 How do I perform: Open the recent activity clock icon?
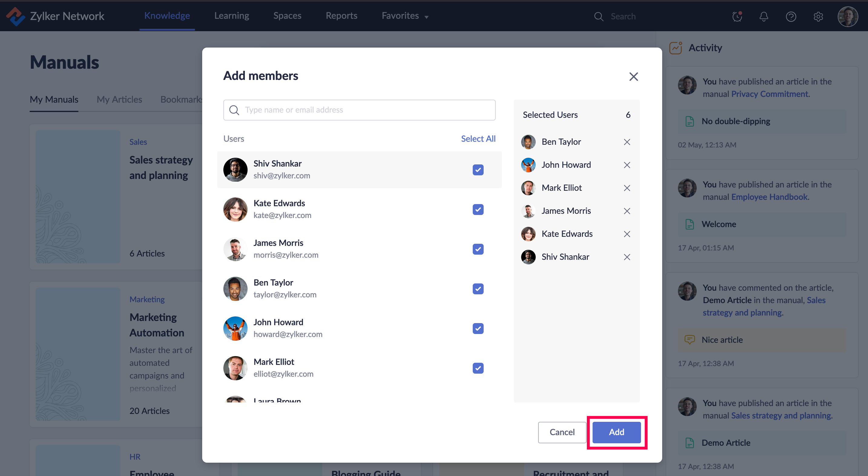[737, 16]
